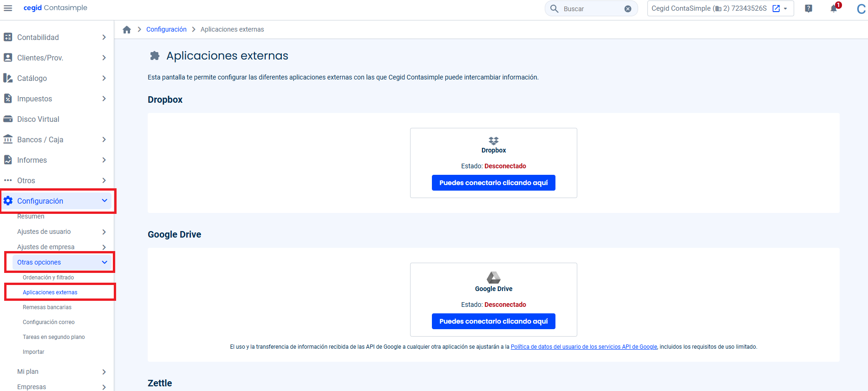The image size is (868, 391).
Task: Select Aplicaciones externas menu item
Action: pos(50,292)
